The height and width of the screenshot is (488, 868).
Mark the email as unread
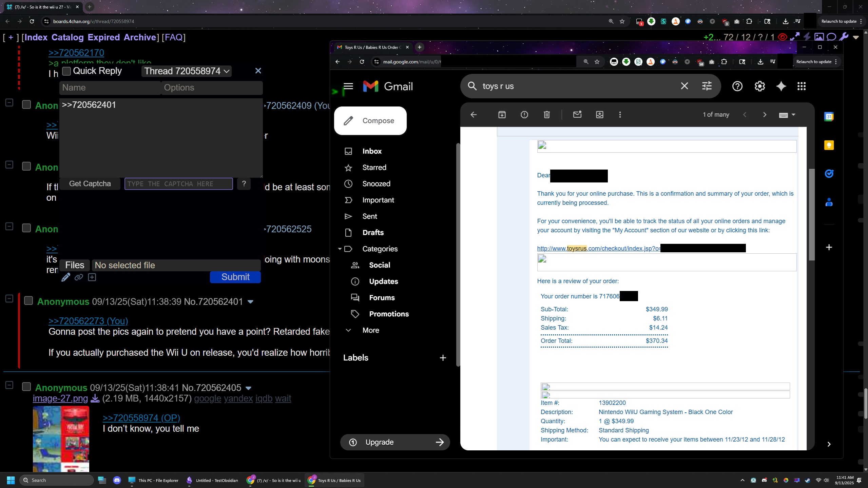[x=577, y=115]
